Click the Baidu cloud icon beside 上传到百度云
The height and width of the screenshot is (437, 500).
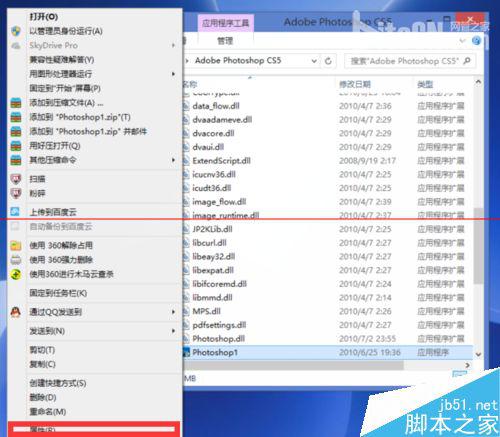pos(15,212)
